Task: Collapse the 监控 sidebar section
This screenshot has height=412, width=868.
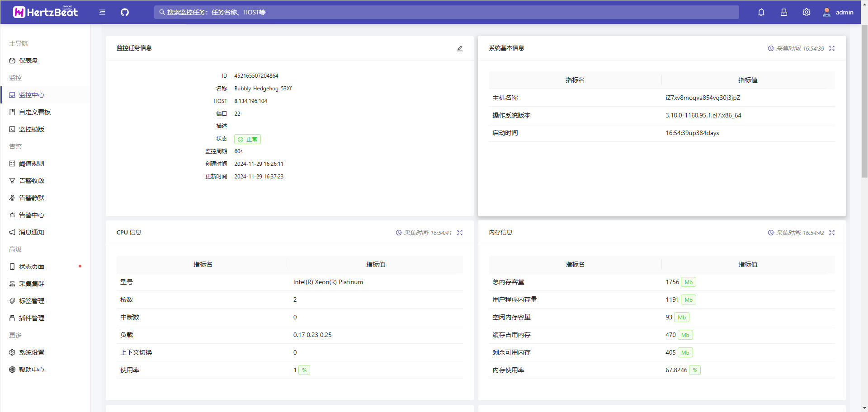Action: pos(15,78)
